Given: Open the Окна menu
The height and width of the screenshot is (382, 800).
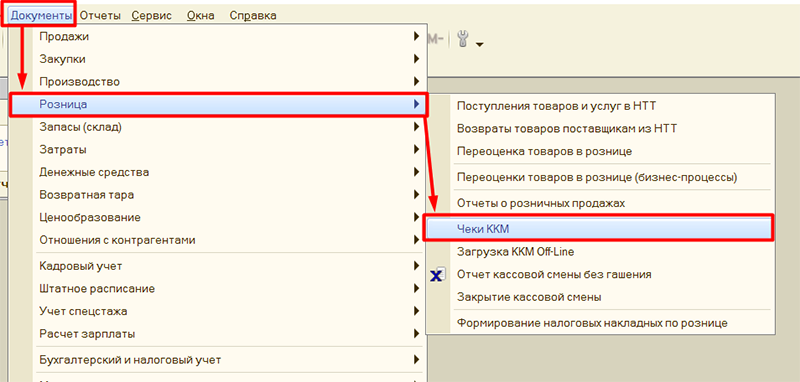Looking at the screenshot, I should click(x=201, y=15).
